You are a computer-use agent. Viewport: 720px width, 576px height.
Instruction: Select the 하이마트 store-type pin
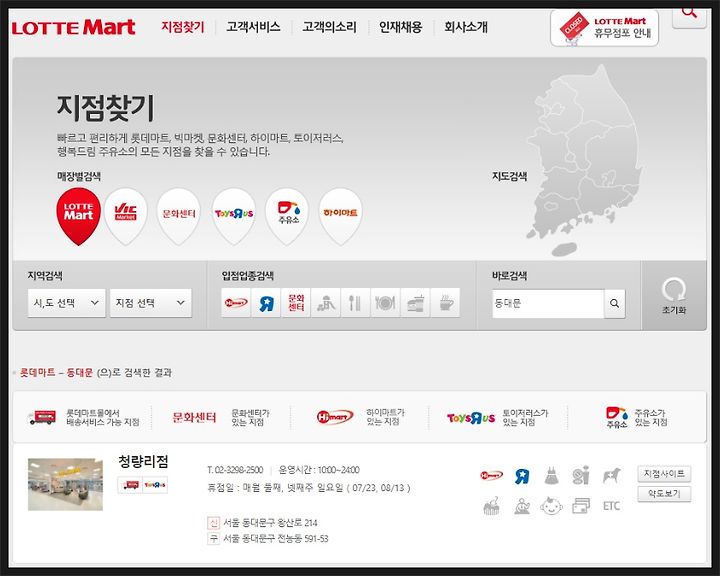point(340,216)
